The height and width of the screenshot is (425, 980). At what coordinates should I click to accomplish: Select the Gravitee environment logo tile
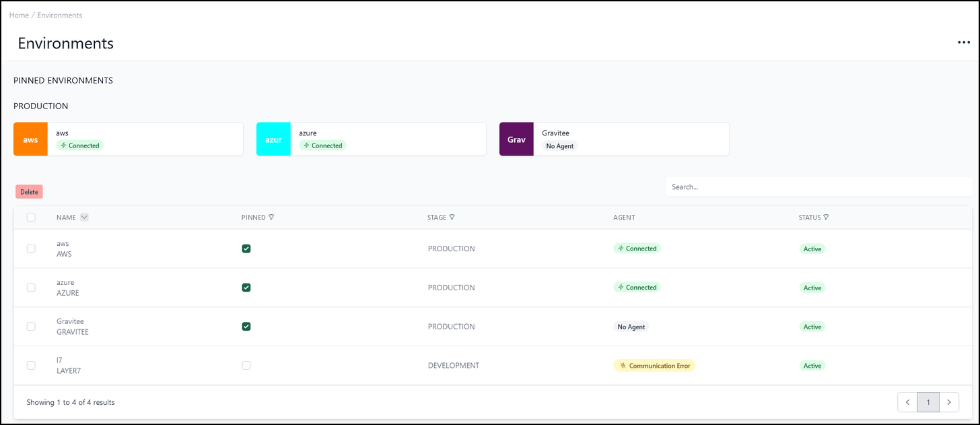[516, 139]
